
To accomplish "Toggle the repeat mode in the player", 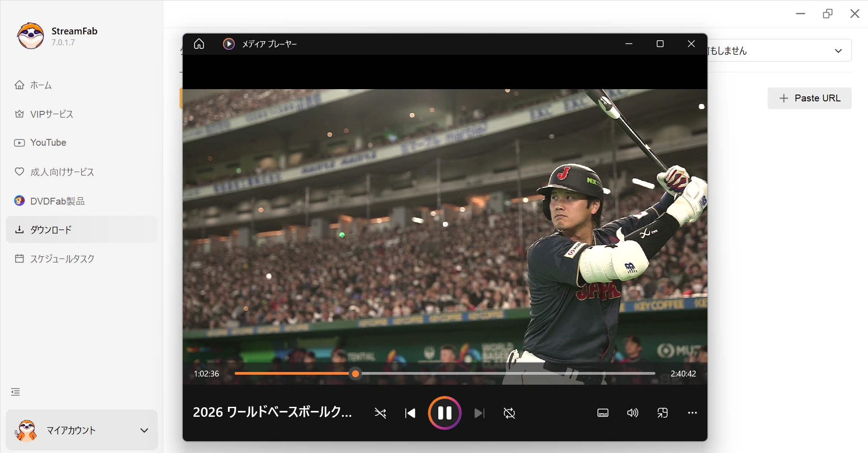I will pos(509,413).
